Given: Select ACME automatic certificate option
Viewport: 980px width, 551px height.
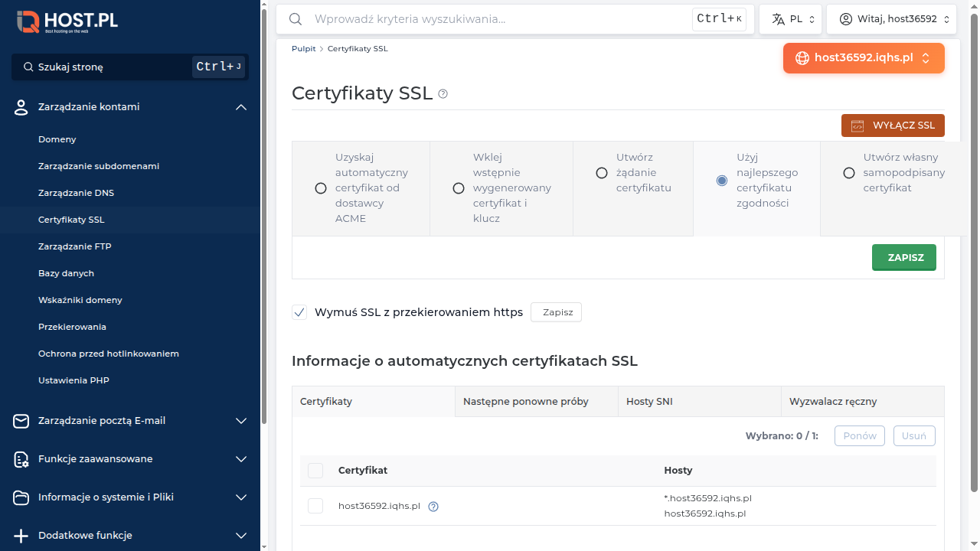Looking at the screenshot, I should pos(321,188).
